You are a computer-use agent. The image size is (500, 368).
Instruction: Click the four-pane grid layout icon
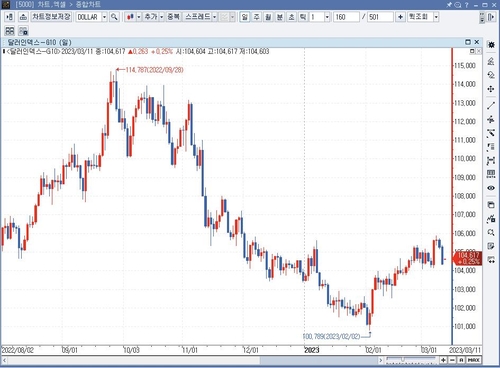10,31
